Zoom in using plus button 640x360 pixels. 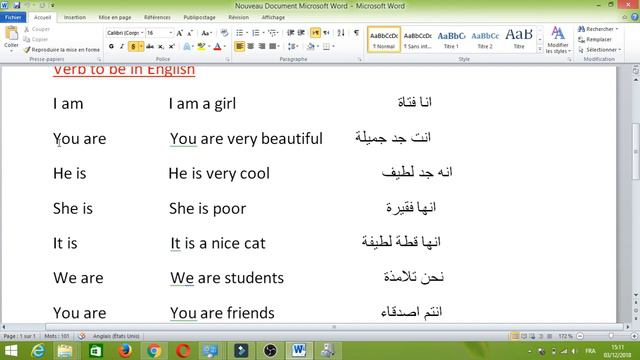pos(634,336)
